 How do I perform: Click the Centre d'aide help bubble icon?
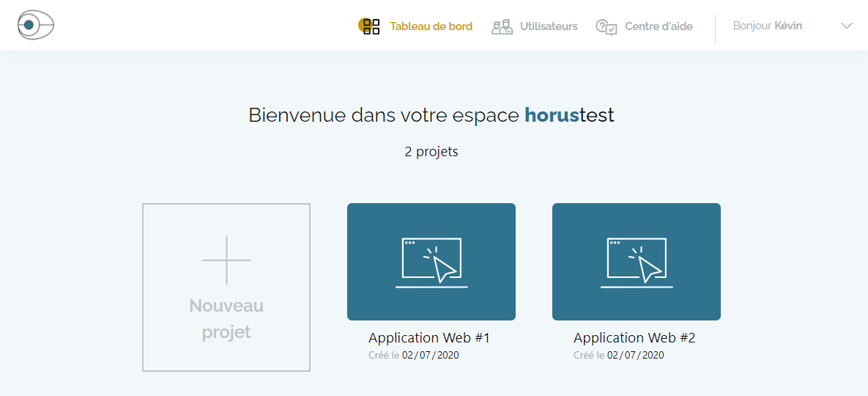(607, 27)
